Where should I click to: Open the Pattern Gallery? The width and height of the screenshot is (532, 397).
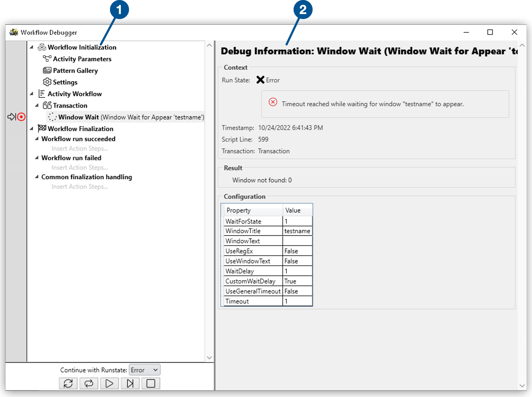75,70
